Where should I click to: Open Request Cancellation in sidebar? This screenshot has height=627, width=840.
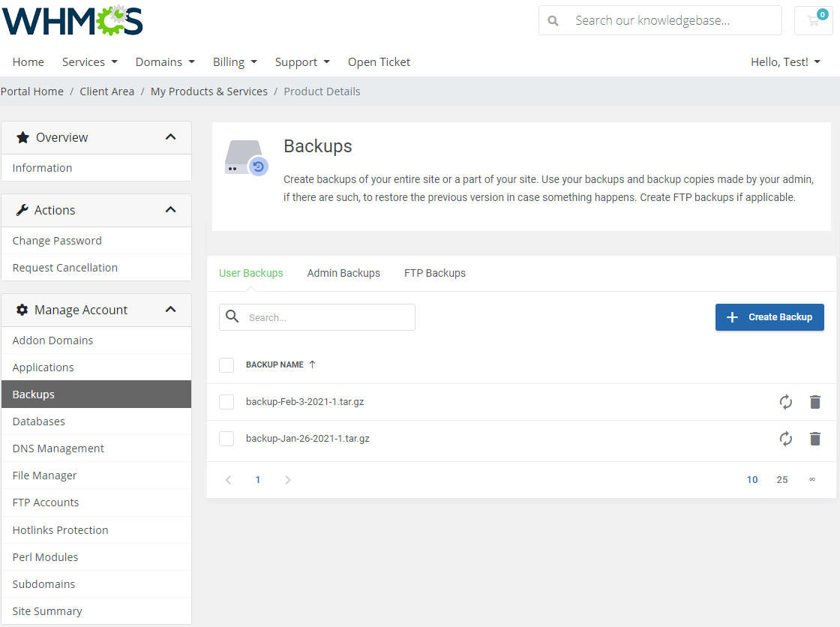point(97,268)
